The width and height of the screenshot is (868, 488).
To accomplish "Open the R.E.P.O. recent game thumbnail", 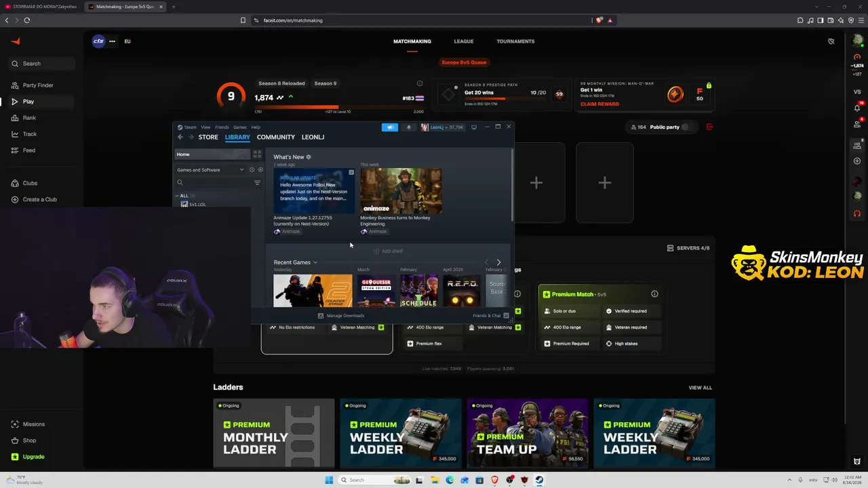I will point(463,291).
